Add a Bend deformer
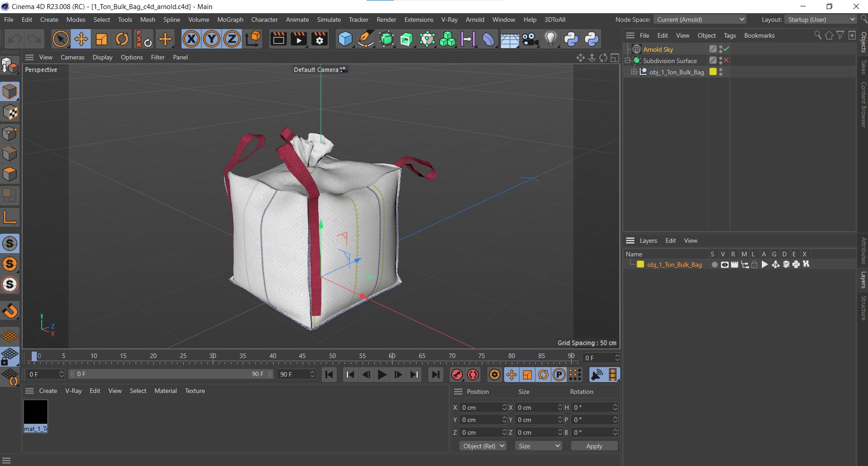The height and width of the screenshot is (466, 868). 488,39
